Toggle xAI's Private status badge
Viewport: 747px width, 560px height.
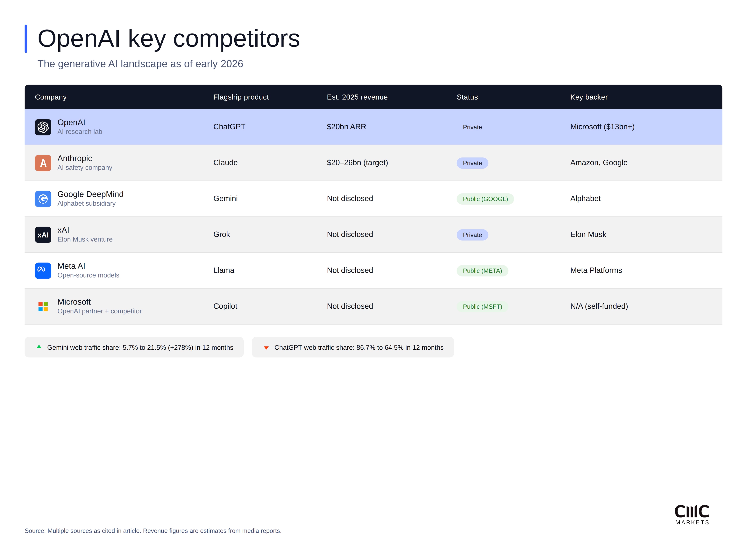point(472,235)
